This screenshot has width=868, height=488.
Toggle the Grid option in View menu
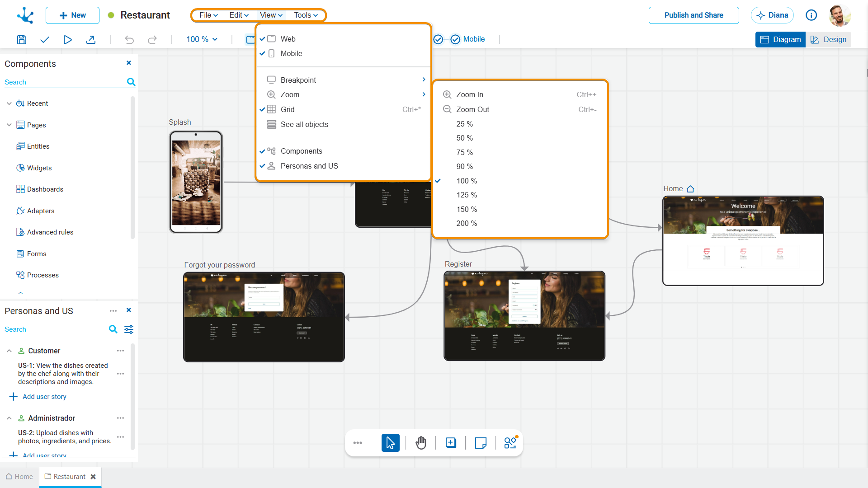point(344,109)
